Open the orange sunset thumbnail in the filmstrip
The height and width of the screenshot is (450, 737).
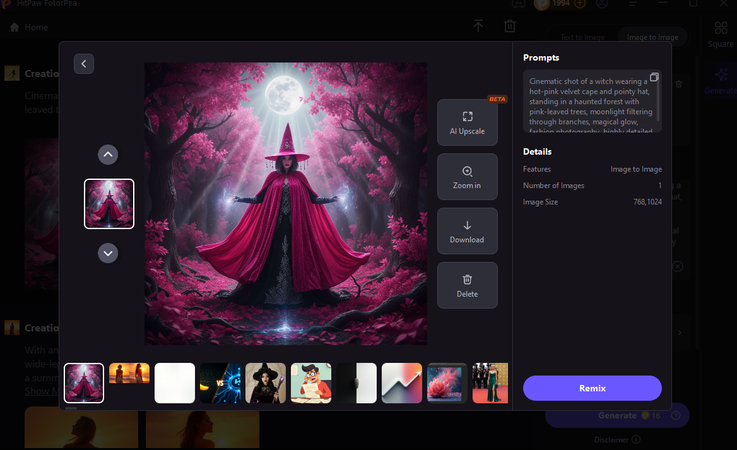point(129,373)
